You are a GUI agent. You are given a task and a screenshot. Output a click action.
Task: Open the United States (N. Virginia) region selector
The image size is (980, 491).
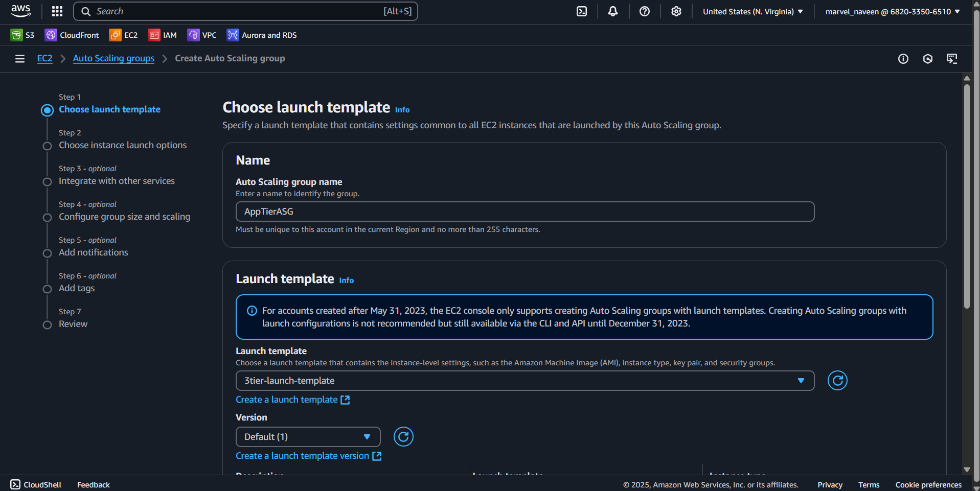click(753, 11)
